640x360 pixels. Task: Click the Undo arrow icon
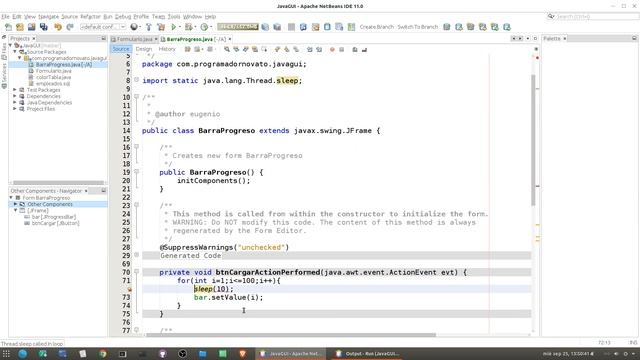click(58, 27)
